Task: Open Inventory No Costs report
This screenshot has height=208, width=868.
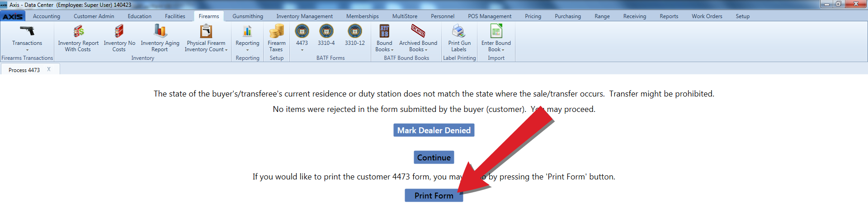Action: (119, 38)
